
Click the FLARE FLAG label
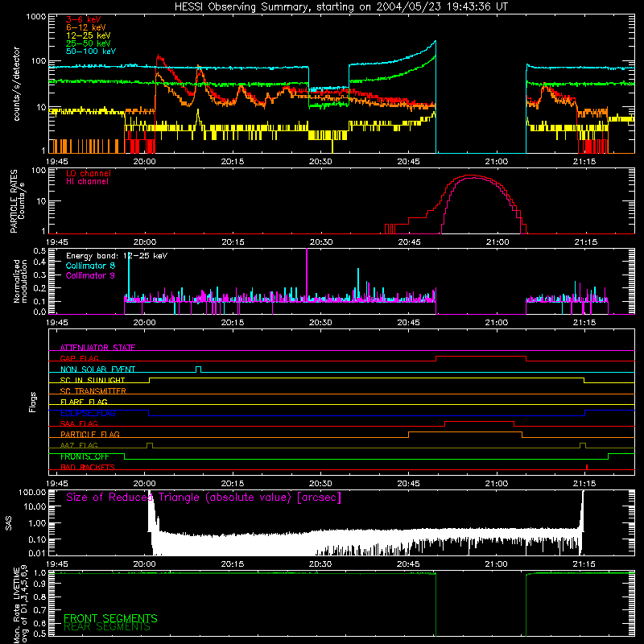tap(84, 402)
